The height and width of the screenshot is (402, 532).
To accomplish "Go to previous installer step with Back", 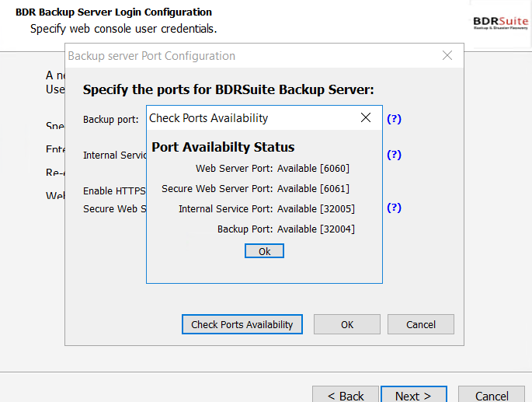I will 346,395.
